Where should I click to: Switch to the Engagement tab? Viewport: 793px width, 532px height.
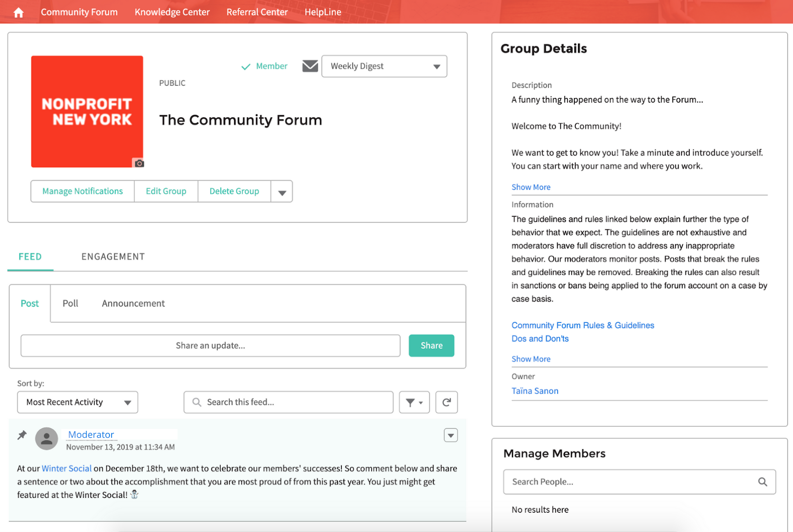point(113,257)
